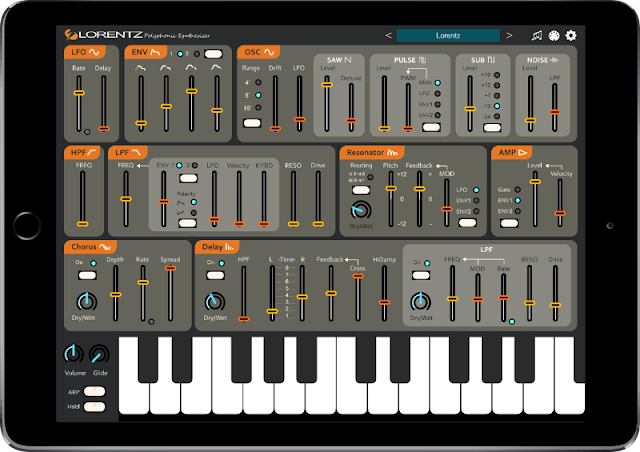Image resolution: width=640 pixels, height=452 pixels.
Task: Select +19 sub oscillator pitch
Action: pyautogui.click(x=497, y=75)
